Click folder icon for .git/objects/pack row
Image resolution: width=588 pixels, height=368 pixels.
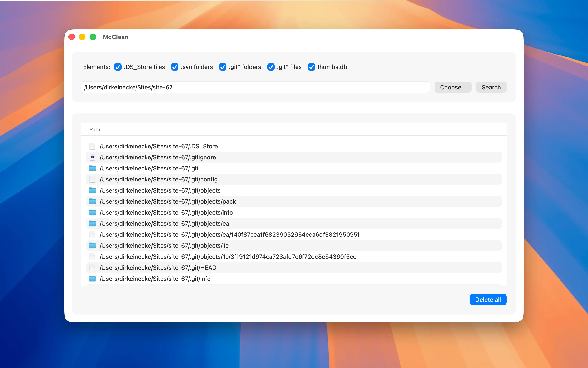tap(92, 201)
